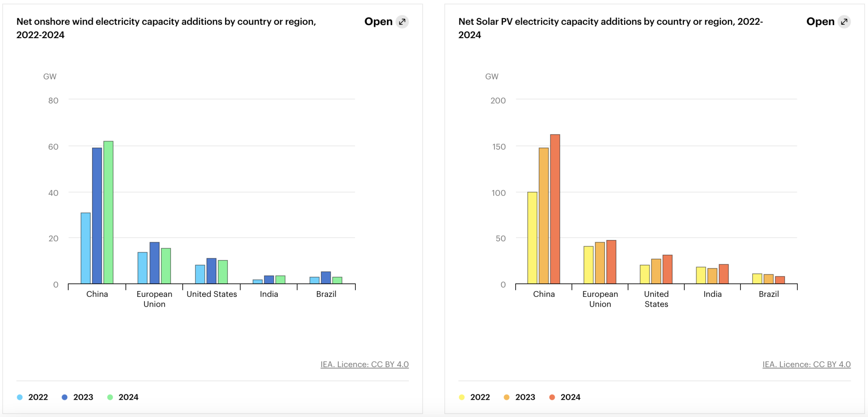Click onshore wind chart title text
The width and height of the screenshot is (868, 417).
(166, 28)
